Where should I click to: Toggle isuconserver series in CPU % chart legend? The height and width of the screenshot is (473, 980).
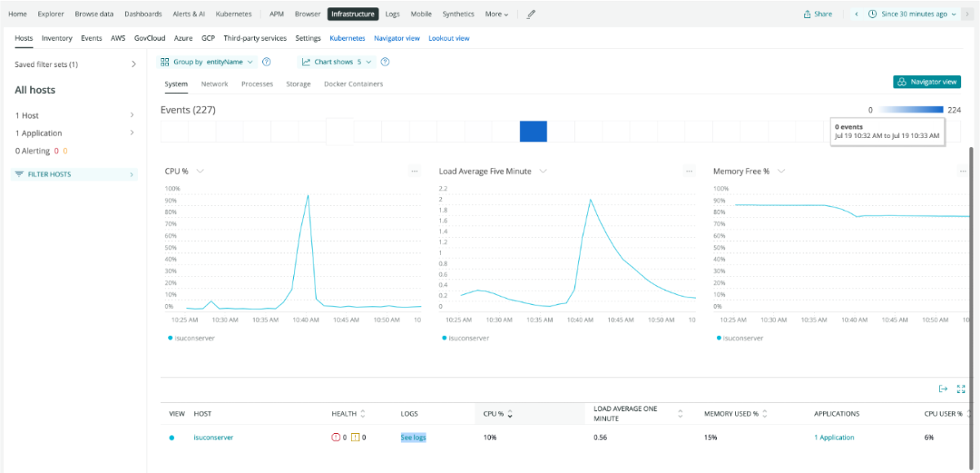click(x=191, y=337)
